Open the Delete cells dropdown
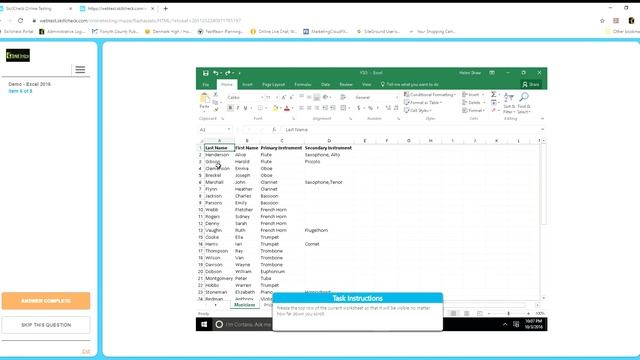The image size is (640, 360). (473, 102)
